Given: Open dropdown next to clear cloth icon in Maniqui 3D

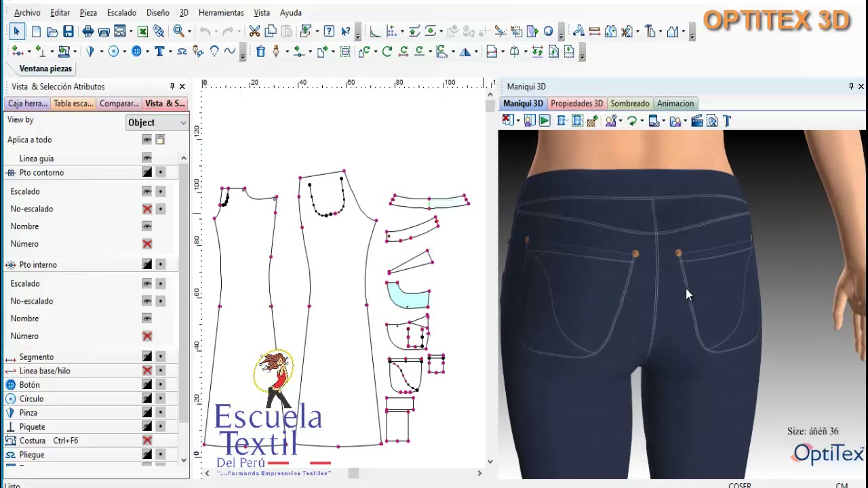Looking at the screenshot, I should tap(517, 121).
